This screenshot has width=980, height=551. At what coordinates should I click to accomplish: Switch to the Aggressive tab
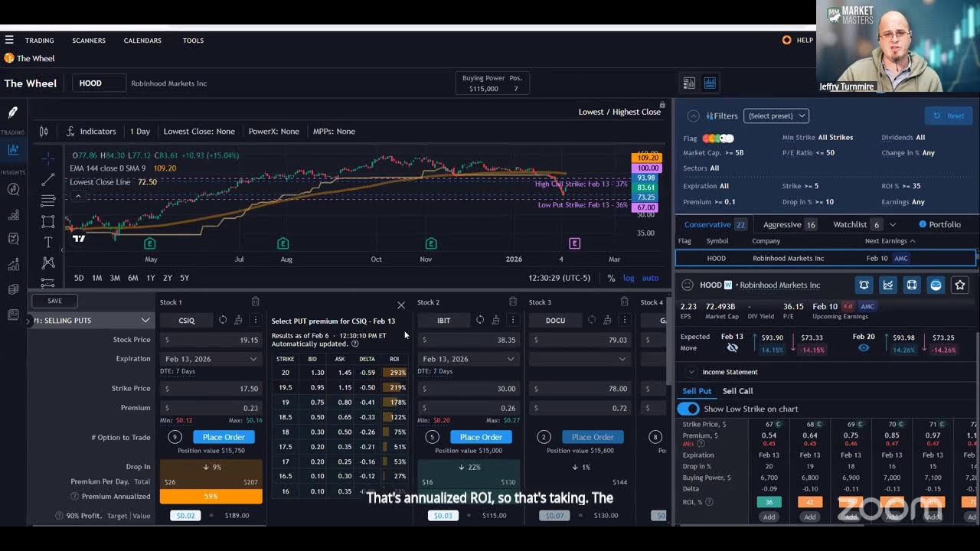click(x=789, y=224)
